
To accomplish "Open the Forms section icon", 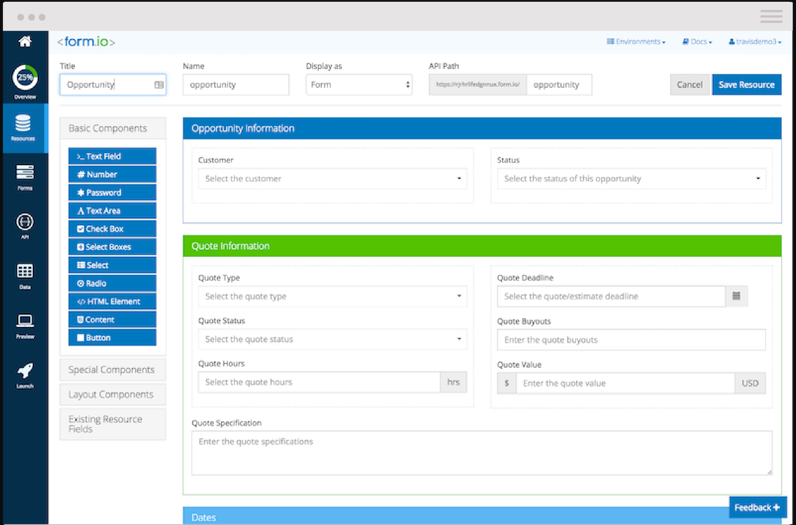I will 24,173.
